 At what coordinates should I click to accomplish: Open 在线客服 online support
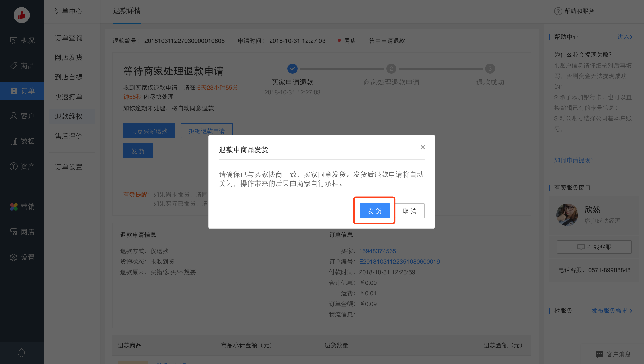pos(594,247)
